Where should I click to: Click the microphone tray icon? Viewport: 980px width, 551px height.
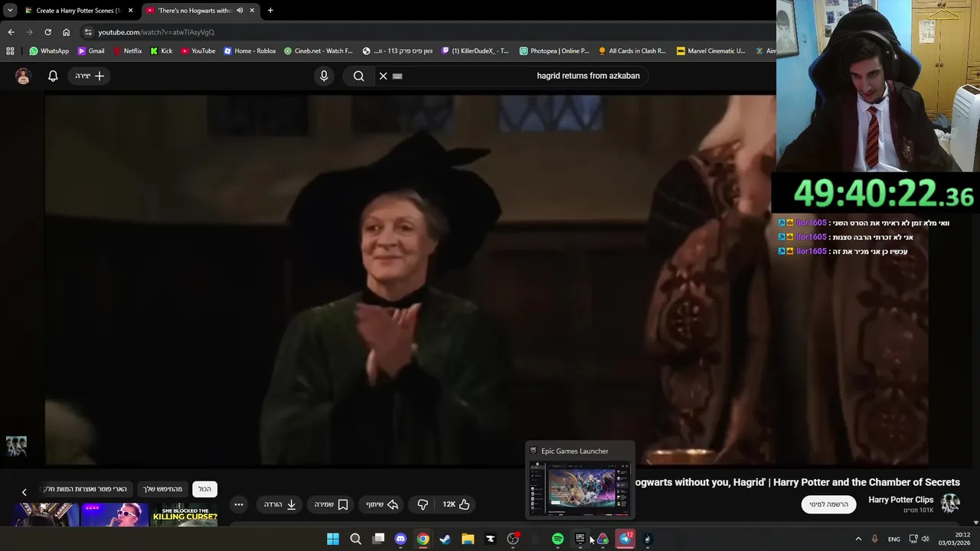874,539
